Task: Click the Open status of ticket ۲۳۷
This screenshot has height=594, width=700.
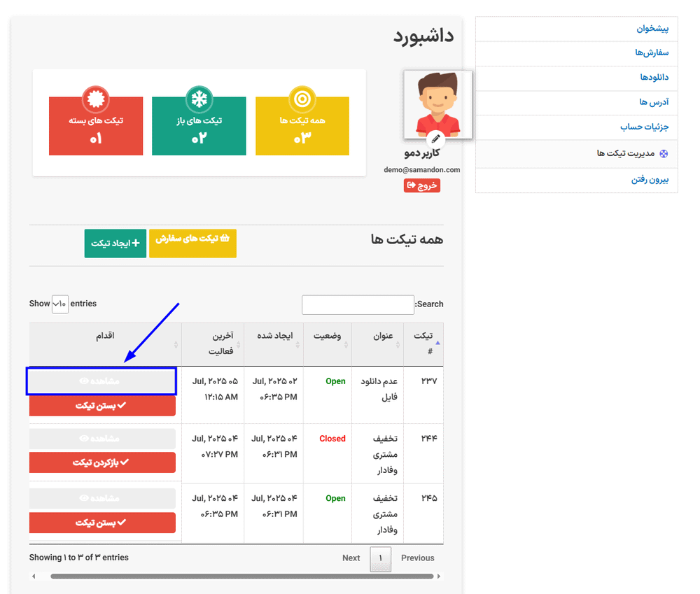Action: (335, 381)
